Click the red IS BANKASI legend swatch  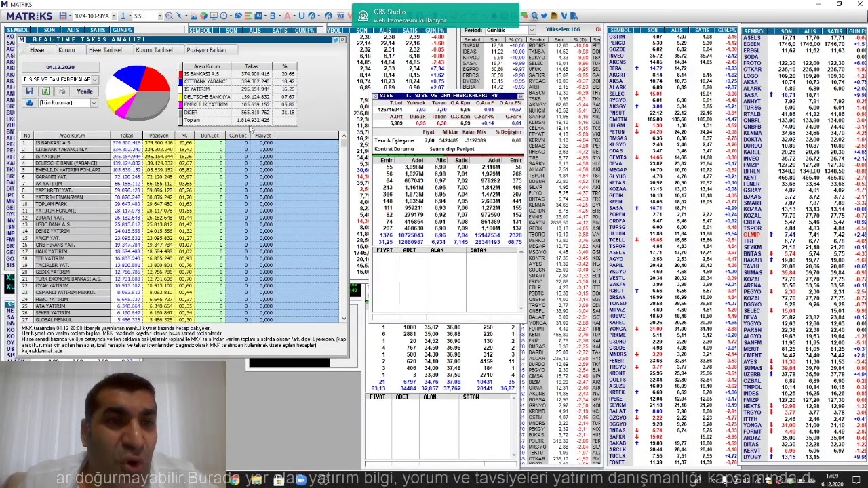point(180,74)
